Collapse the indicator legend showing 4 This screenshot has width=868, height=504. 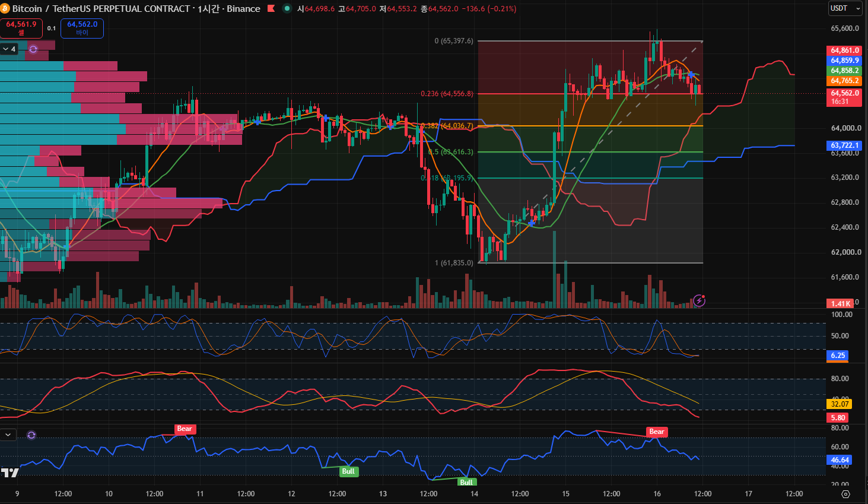(9, 49)
